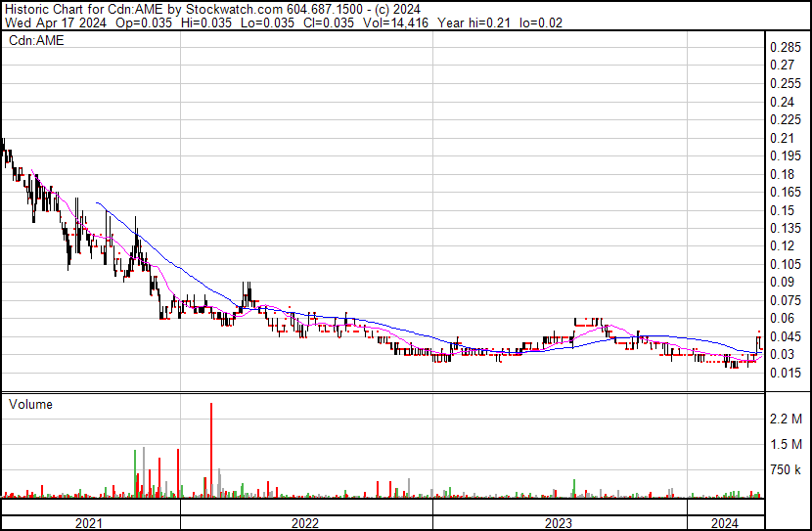Click the 2021 year label on timeline
This screenshot has height=531, width=812.
90,522
